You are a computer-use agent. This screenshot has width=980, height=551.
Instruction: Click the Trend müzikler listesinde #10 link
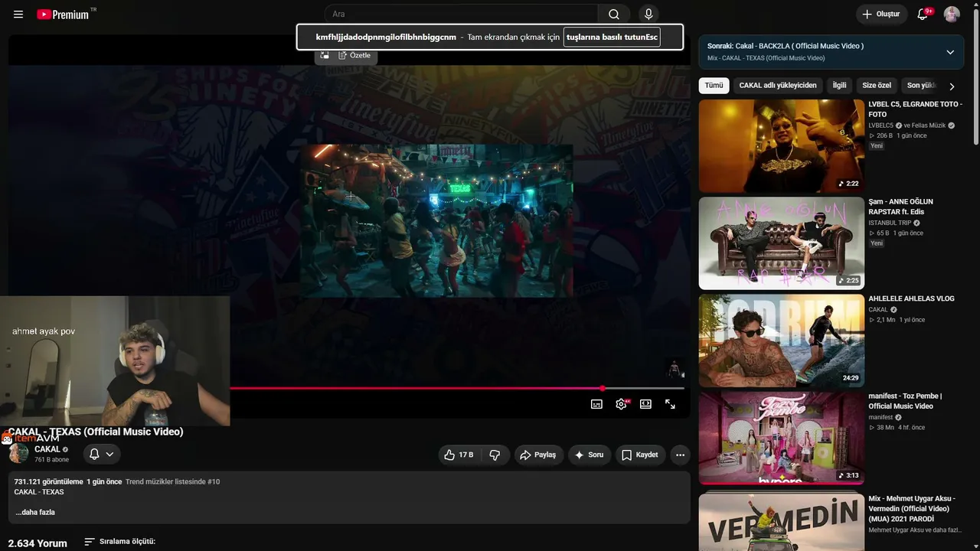click(172, 482)
